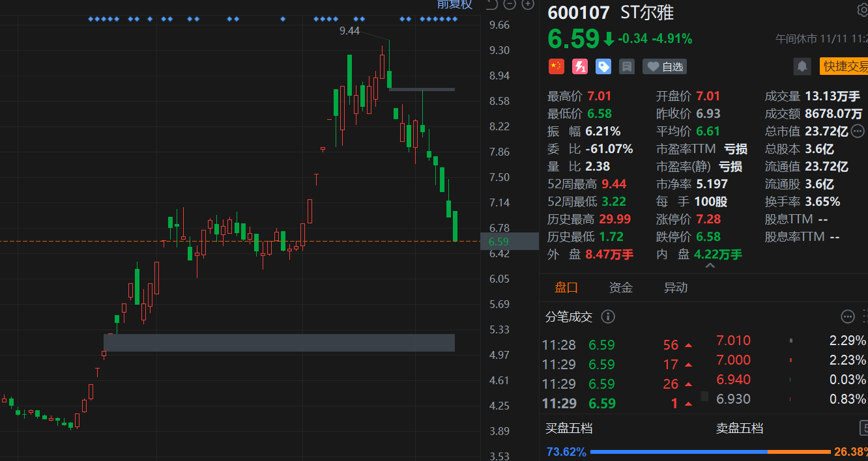
Task: Click the blue price tag icon
Action: [x=603, y=66]
